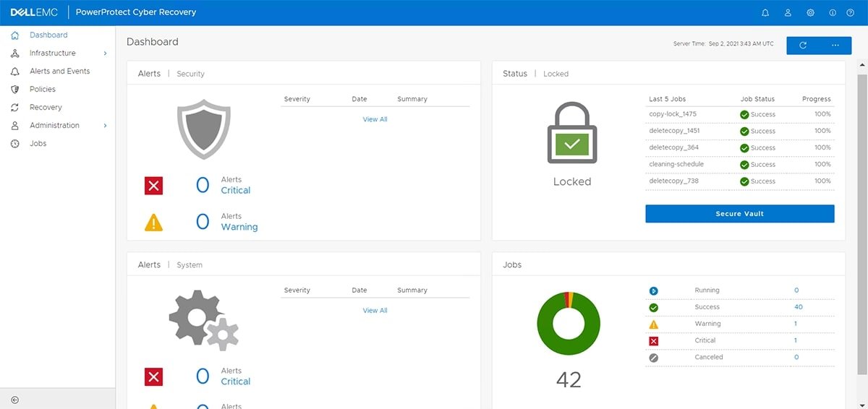
Task: Click the Server Time text
Action: click(723, 44)
